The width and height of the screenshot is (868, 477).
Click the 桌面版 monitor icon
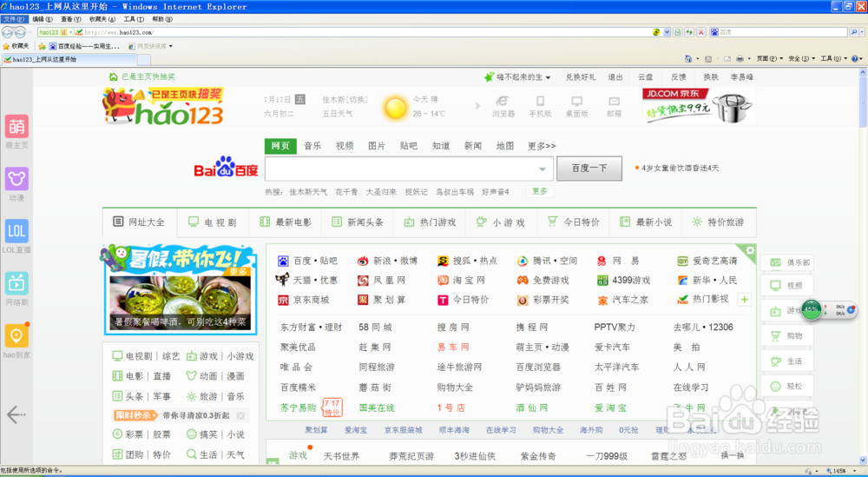[x=577, y=101]
